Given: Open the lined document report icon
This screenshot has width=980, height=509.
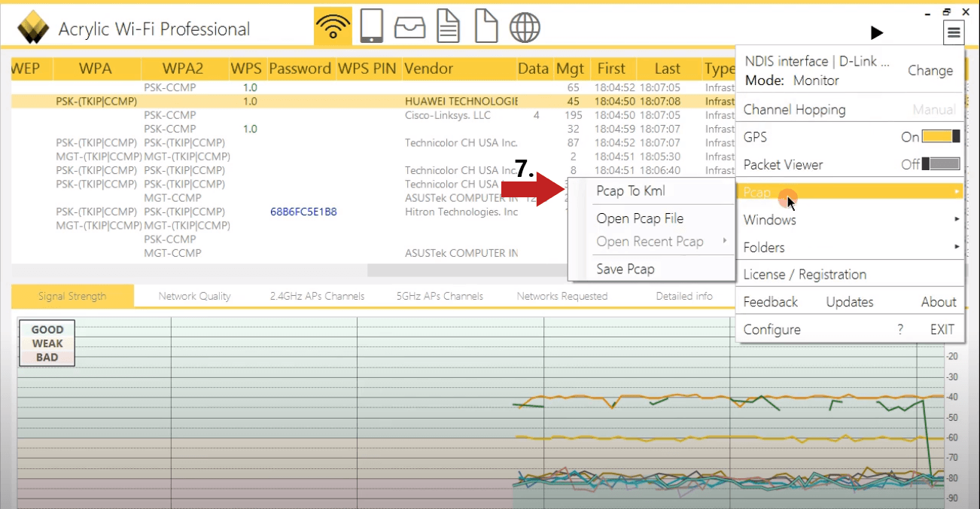Looking at the screenshot, I should point(449,27).
